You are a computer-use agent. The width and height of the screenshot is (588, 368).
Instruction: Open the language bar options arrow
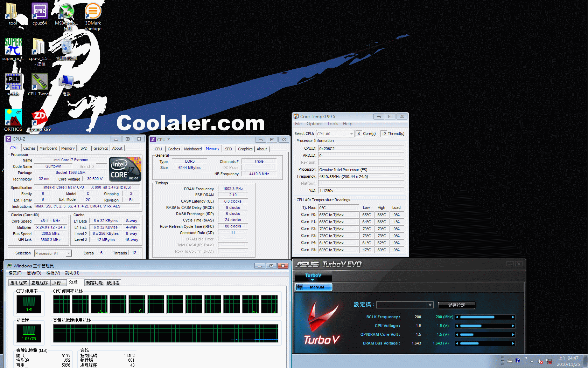pos(525,362)
